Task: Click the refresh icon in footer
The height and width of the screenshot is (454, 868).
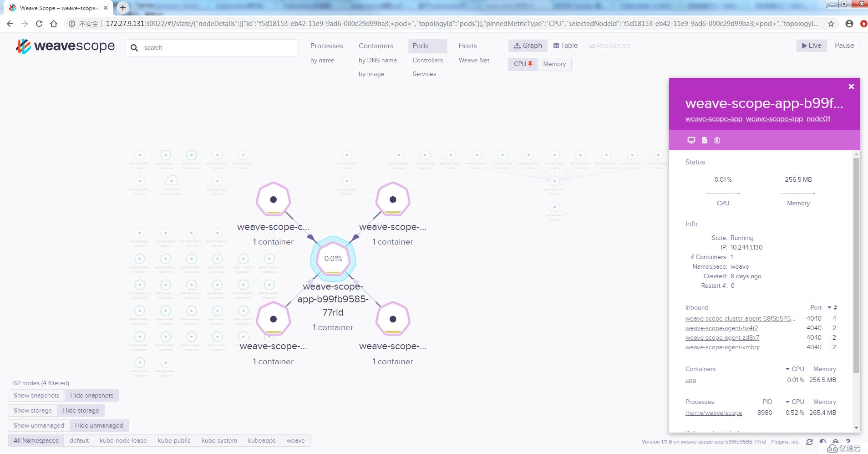Action: tap(809, 442)
